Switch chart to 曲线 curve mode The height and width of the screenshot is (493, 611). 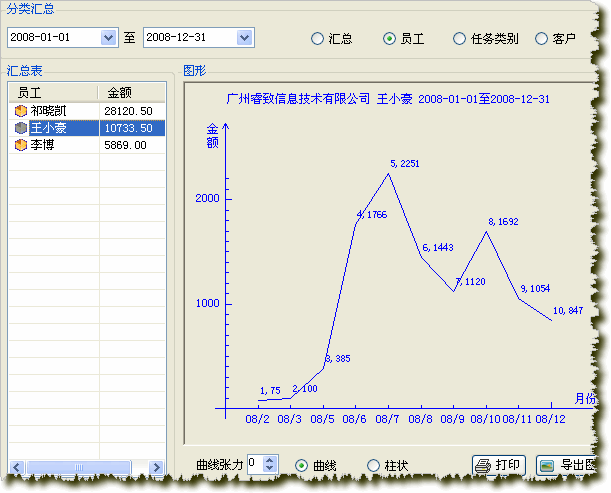(x=301, y=465)
